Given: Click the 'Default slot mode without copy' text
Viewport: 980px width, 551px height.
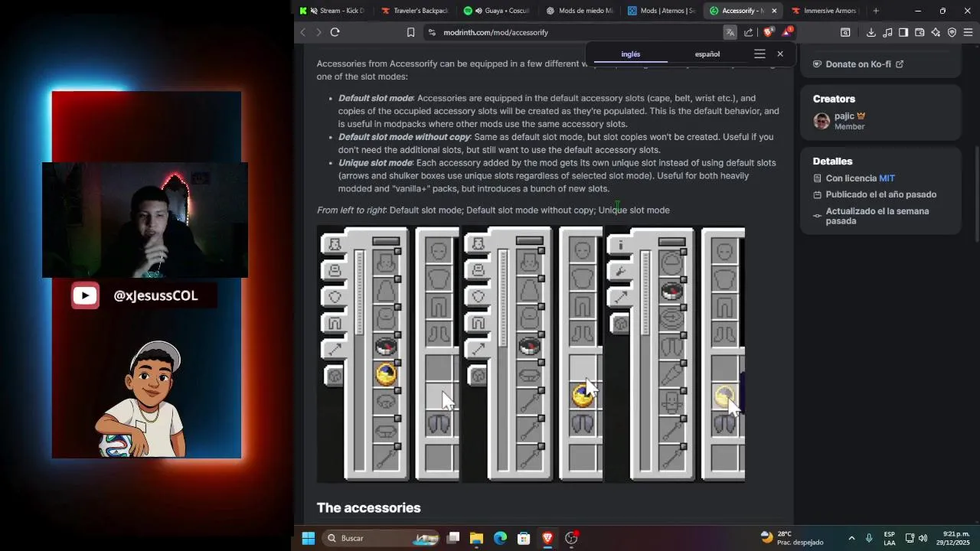Looking at the screenshot, I should click(404, 137).
